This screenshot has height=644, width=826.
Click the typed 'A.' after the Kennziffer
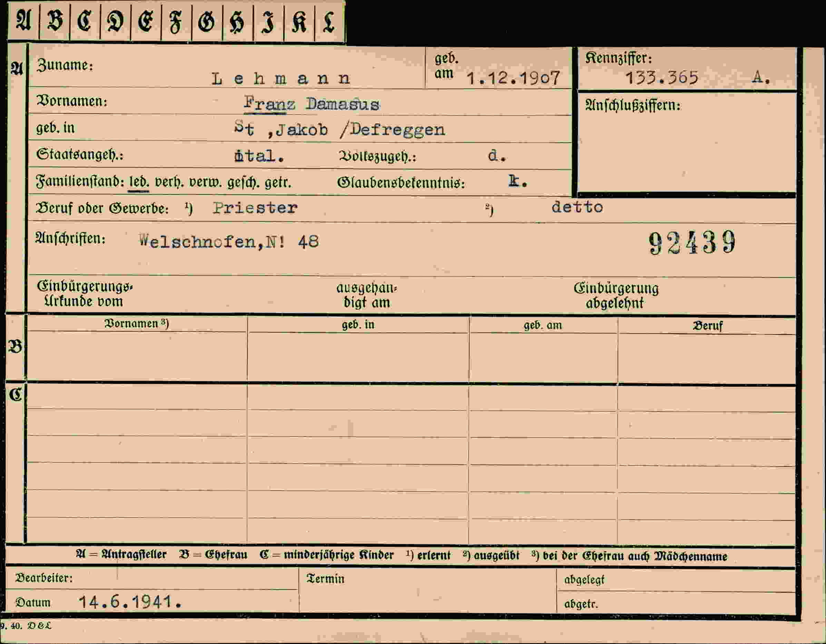coord(761,78)
